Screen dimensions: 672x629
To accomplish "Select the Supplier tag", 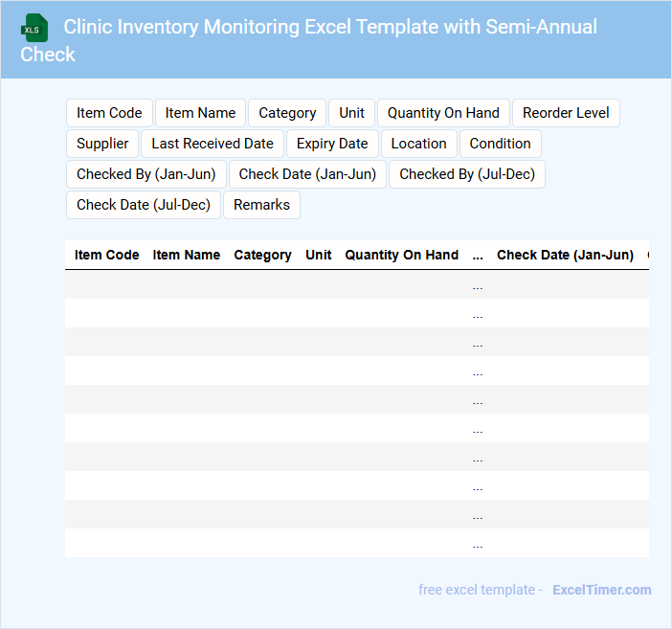I will click(x=102, y=144).
